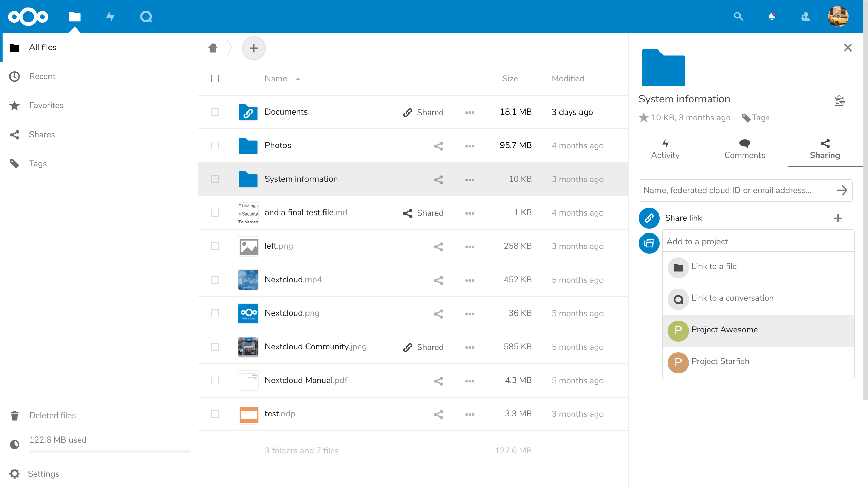Image resolution: width=868 pixels, height=488 pixels.
Task: Switch to the Sharing tab
Action: point(825,149)
